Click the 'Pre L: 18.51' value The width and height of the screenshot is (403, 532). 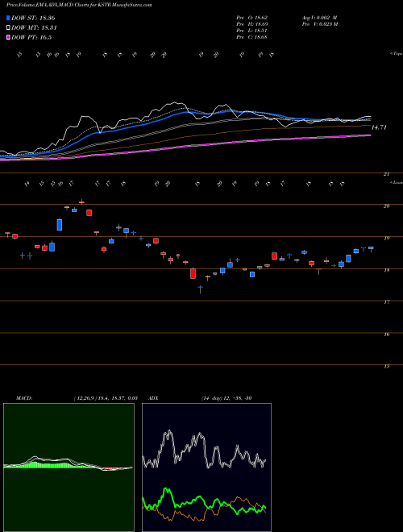coord(252,31)
